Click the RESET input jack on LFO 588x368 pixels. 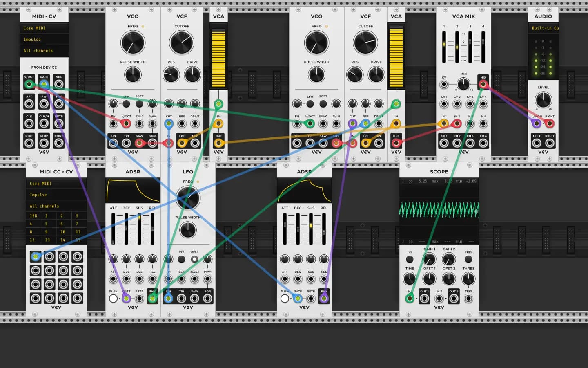[x=194, y=279]
